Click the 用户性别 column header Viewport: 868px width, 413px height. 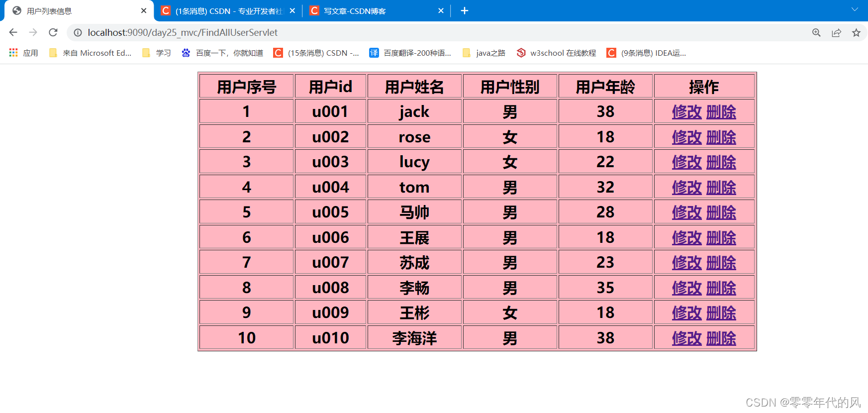pyautogui.click(x=510, y=87)
